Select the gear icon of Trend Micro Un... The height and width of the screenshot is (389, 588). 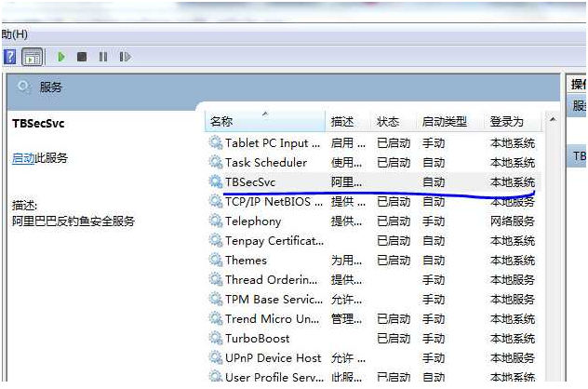[216, 319]
